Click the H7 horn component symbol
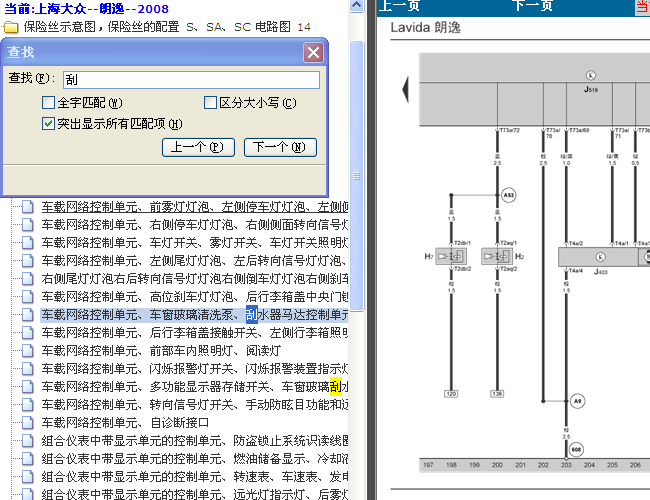The height and width of the screenshot is (500, 650). coord(451,256)
